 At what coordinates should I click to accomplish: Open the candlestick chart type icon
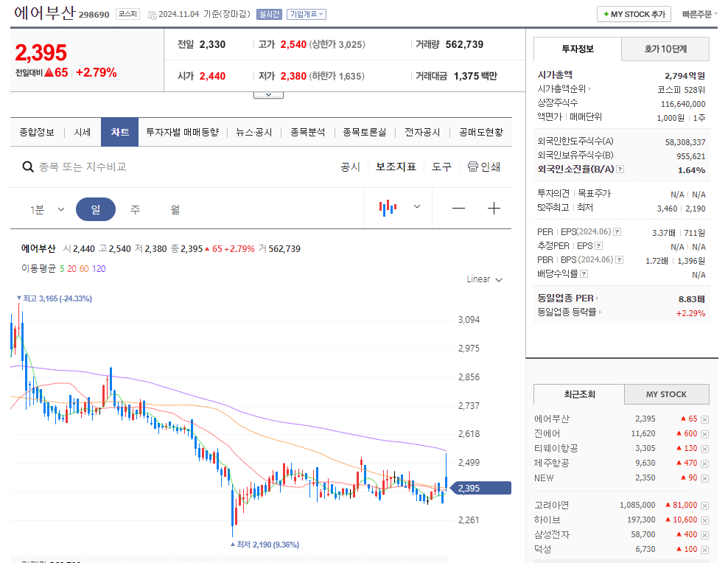point(388,208)
